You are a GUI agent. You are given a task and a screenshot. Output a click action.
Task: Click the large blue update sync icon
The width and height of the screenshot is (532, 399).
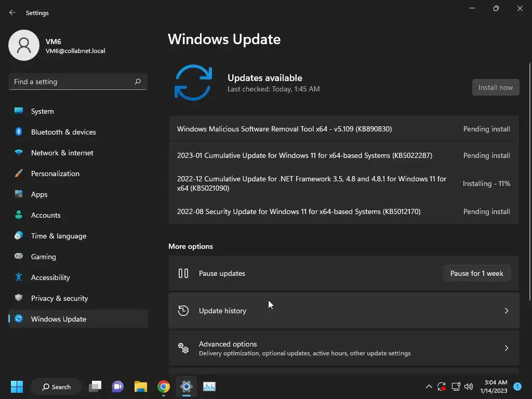pos(193,83)
